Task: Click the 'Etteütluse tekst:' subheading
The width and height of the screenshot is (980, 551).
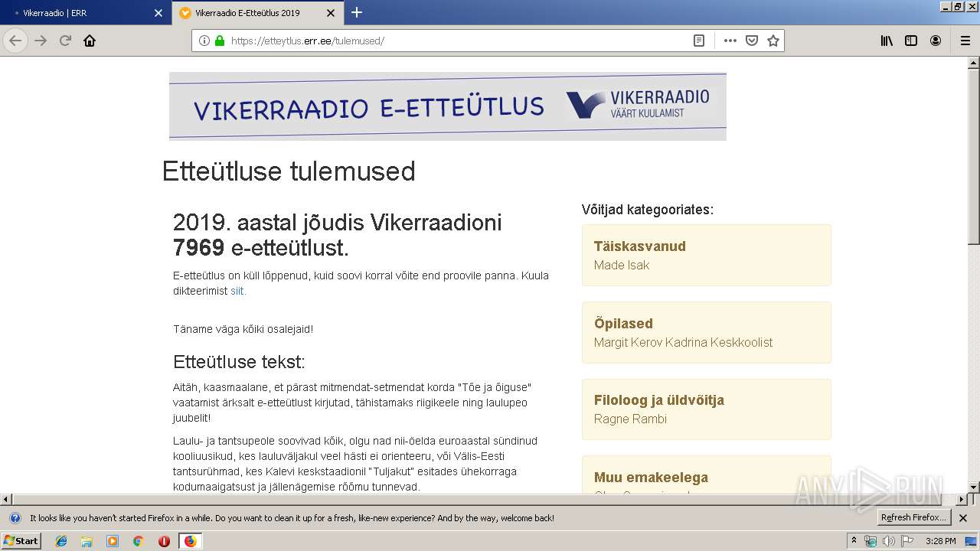Action: click(239, 362)
